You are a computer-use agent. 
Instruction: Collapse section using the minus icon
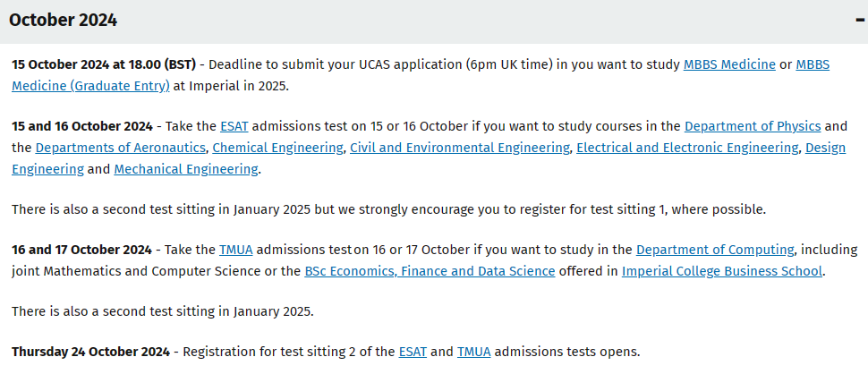pos(860,21)
